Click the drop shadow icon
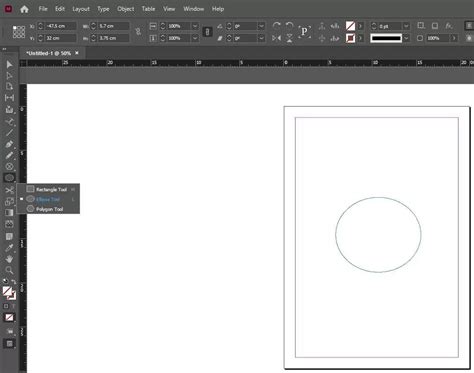This screenshot has height=373, width=474. 435,26
